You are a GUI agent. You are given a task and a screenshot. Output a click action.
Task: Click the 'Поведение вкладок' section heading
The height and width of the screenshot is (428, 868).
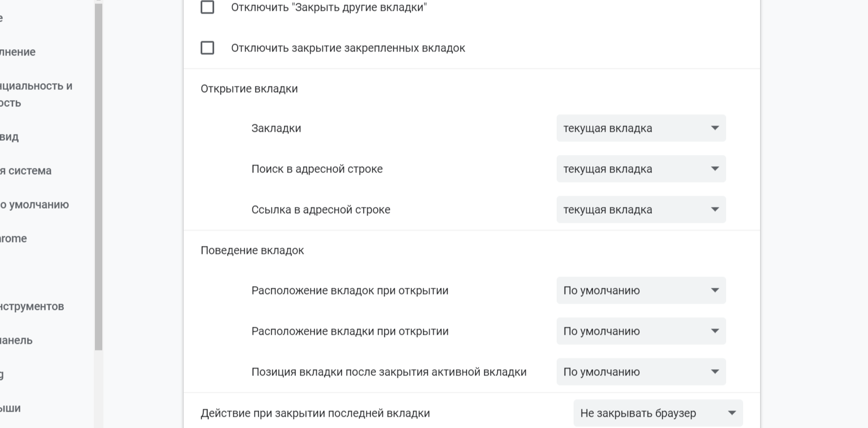pyautogui.click(x=252, y=250)
